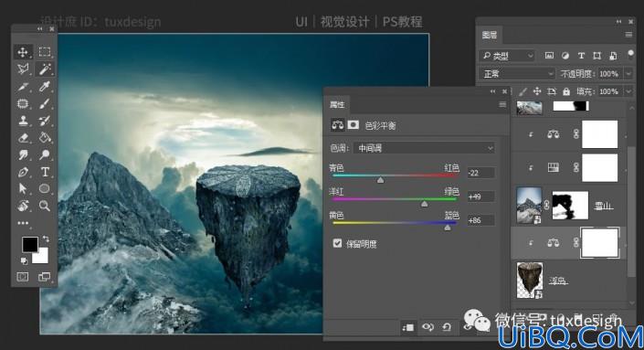Collapse the Properties panel with the double arrows
Image resolution: width=644 pixels, height=350 pixels.
(x=492, y=91)
